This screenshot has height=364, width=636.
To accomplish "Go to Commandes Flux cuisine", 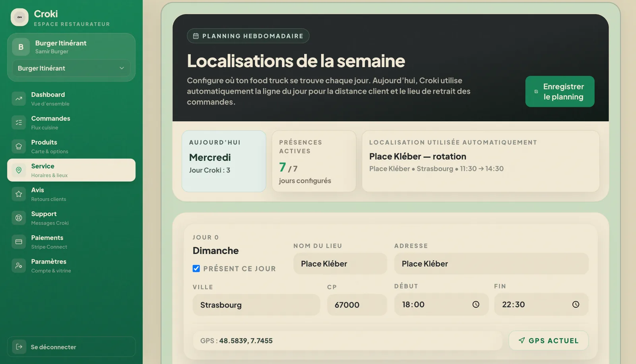I will point(71,122).
